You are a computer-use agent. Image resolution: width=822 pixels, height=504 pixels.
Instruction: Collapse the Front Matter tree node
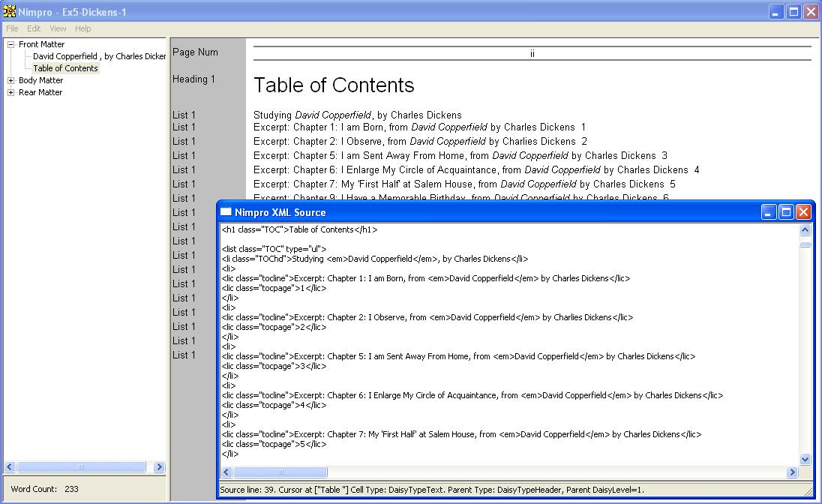click(x=10, y=44)
